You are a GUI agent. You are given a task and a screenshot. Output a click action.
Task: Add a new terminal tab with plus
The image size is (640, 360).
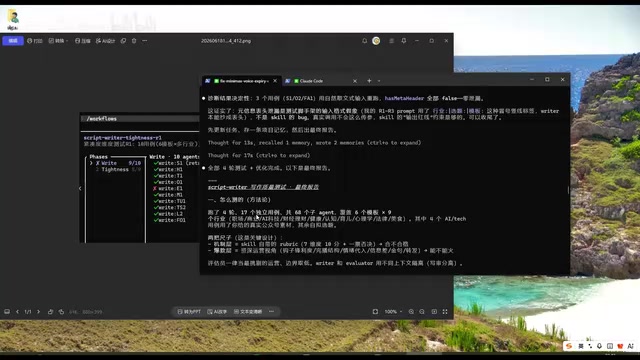pos(369,81)
